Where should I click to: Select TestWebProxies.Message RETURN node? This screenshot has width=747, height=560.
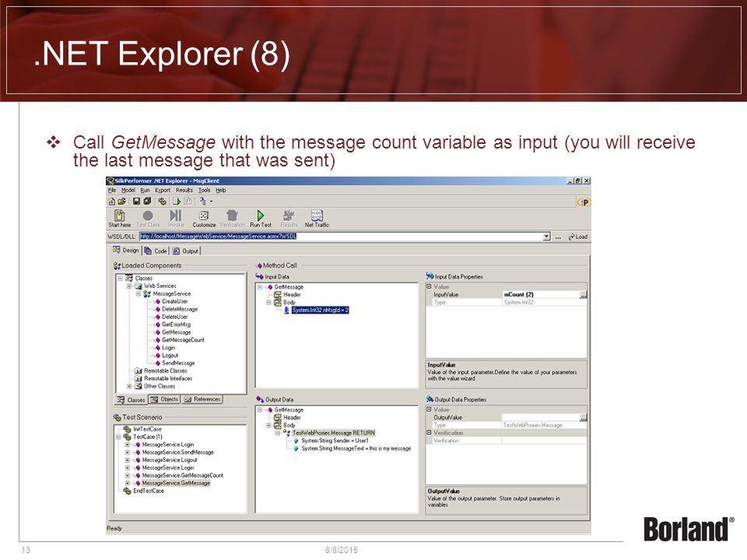coord(334,433)
